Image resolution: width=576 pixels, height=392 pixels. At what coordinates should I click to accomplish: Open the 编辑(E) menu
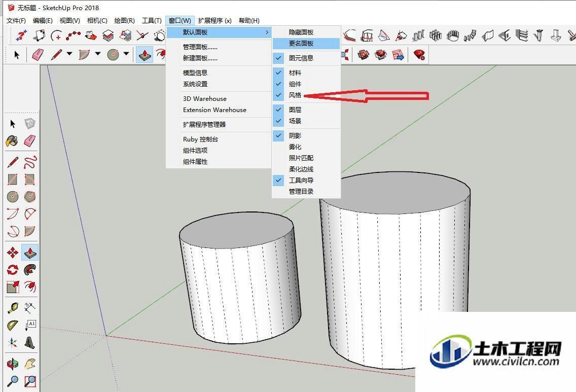pyautogui.click(x=43, y=21)
